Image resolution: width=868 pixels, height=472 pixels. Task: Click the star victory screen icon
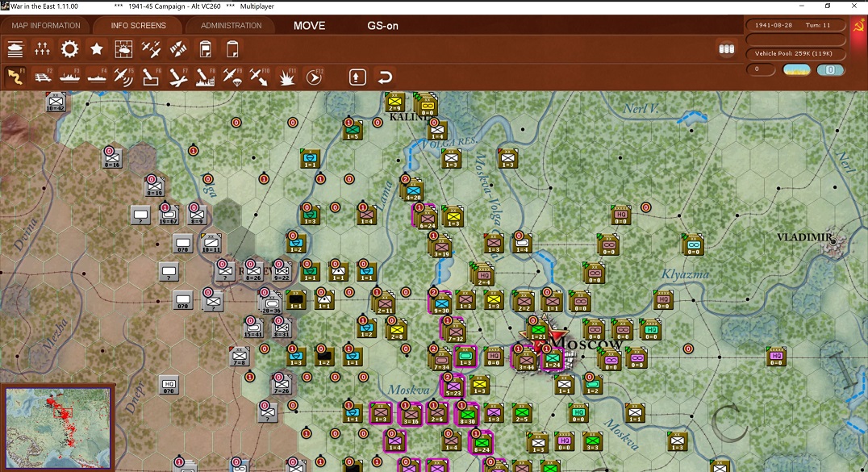(96, 50)
